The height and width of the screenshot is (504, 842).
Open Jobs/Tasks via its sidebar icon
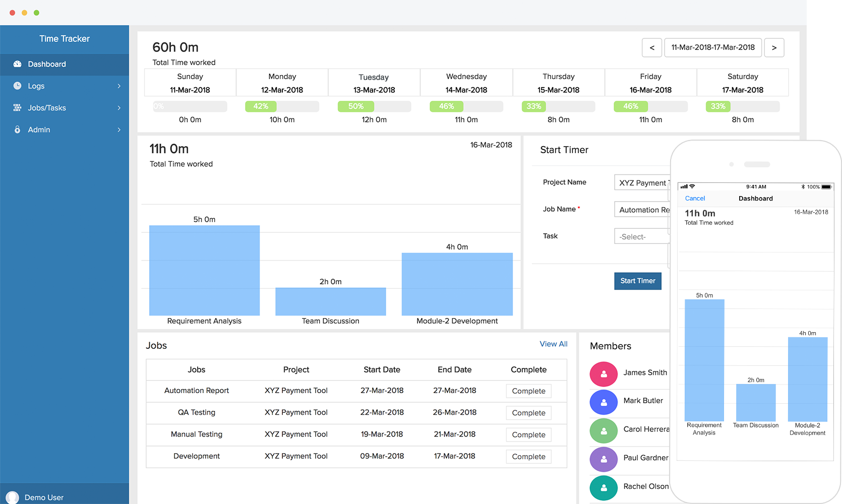tap(17, 107)
